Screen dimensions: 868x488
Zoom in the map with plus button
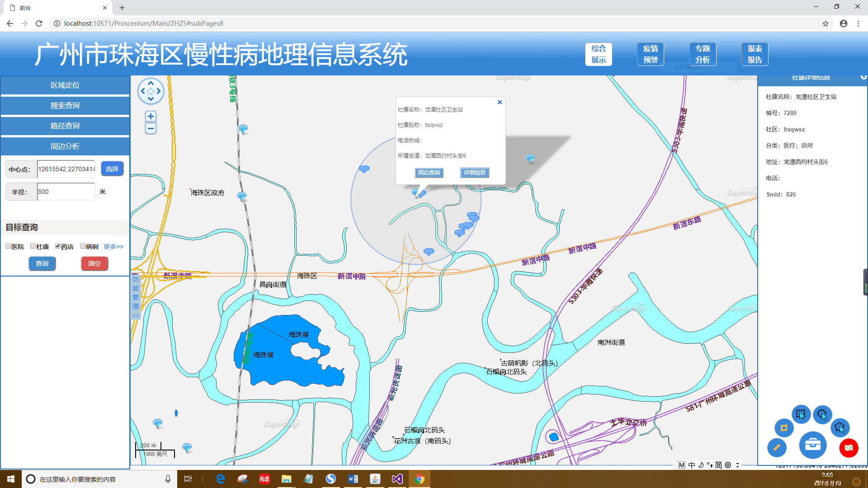[x=151, y=117]
